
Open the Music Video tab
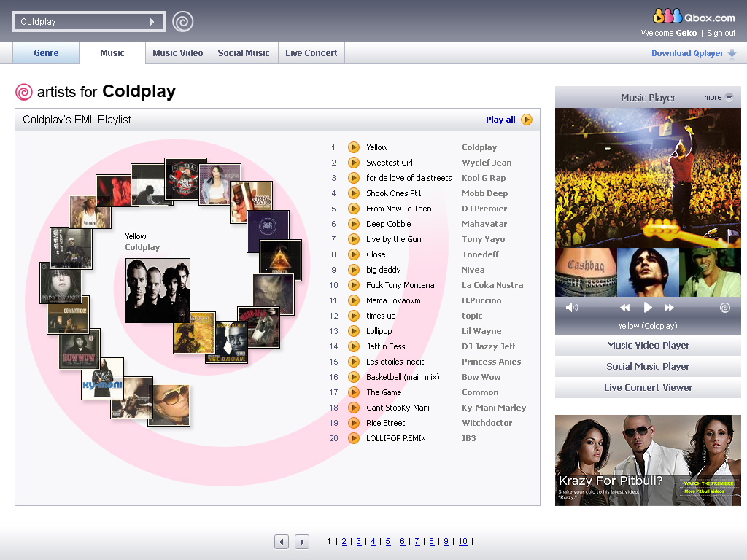178,52
